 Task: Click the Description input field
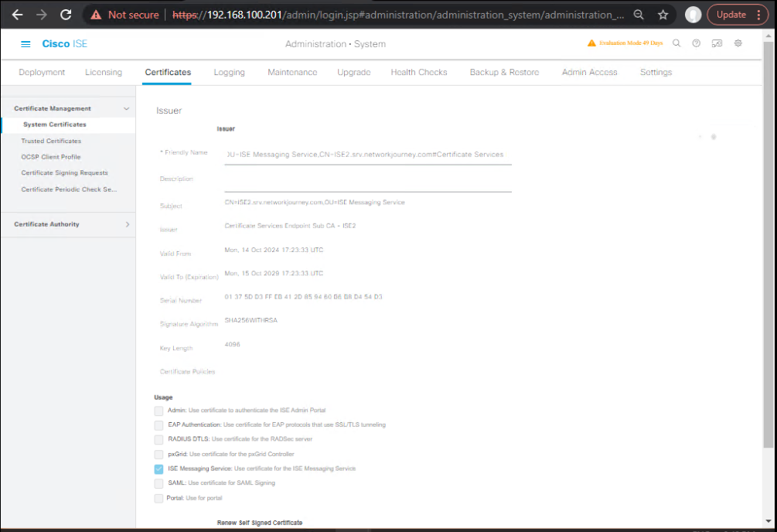(x=368, y=182)
